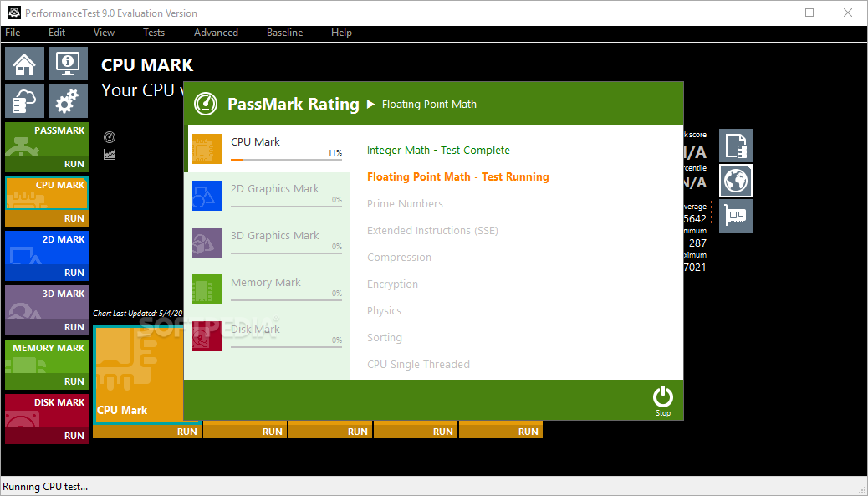Click the globe world comparison icon
Viewport: 868px width, 496px height.
[x=736, y=181]
